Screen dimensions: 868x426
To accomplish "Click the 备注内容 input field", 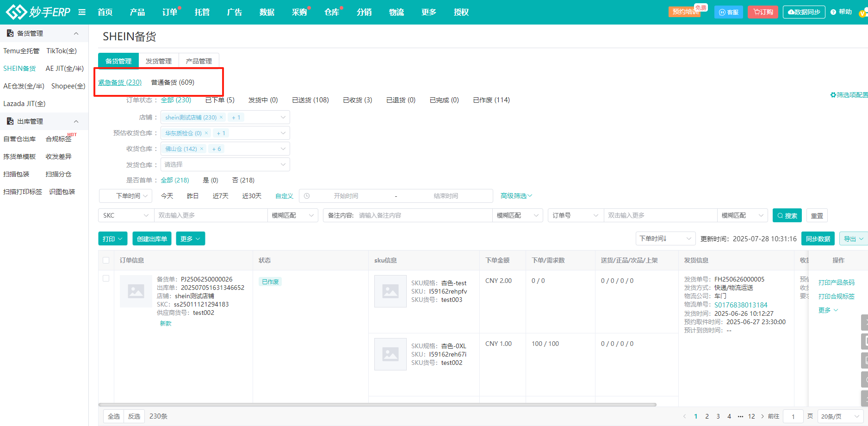I will click(x=424, y=215).
